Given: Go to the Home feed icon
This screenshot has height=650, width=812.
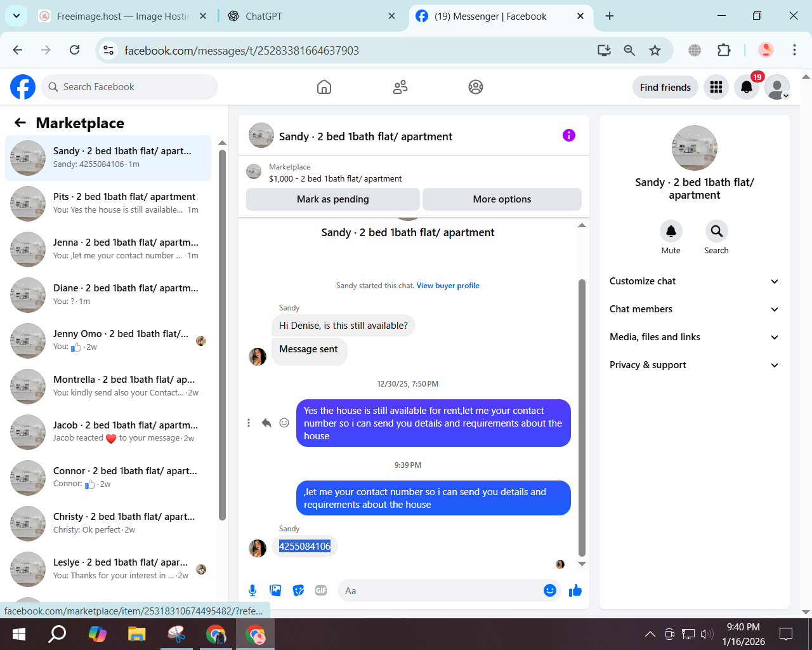Looking at the screenshot, I should (x=324, y=87).
